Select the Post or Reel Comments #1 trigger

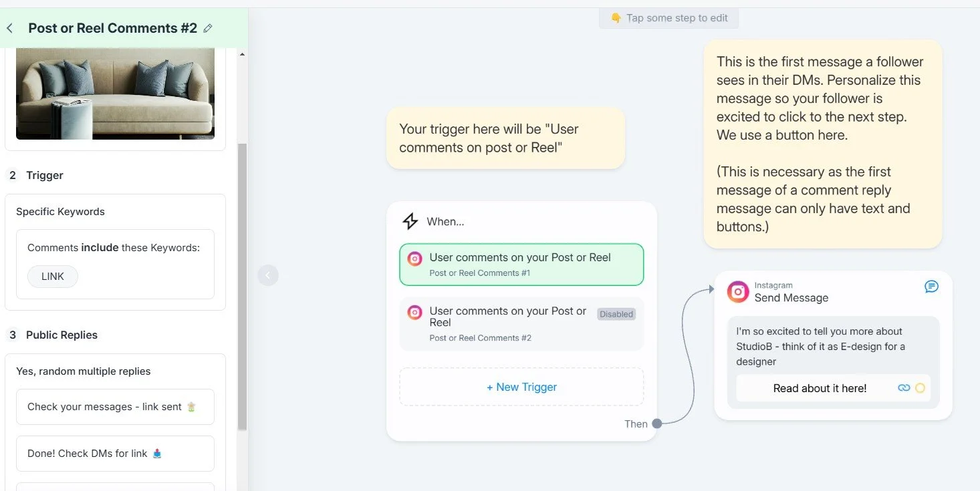point(521,265)
